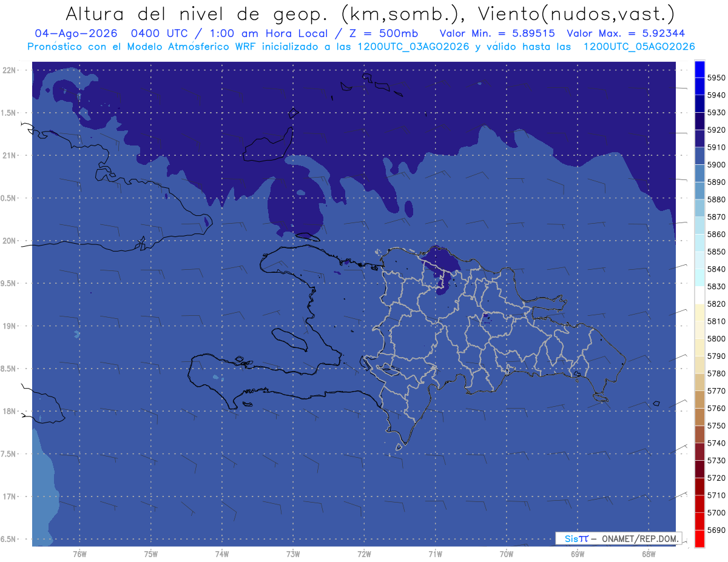Click the '69W' longitude label
Image resolution: width=728 pixels, height=562 pixels.
[x=577, y=554]
